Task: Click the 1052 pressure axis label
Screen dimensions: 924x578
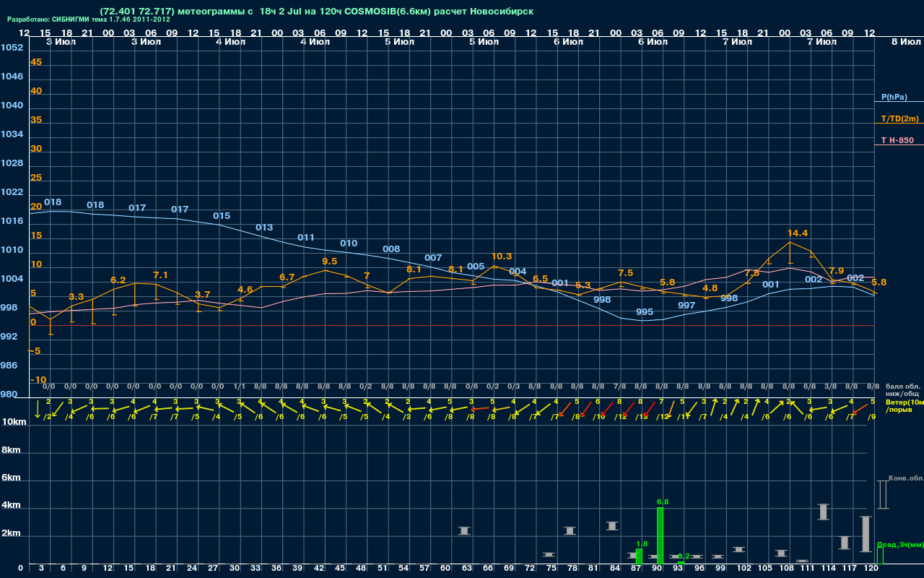Action: [12, 48]
